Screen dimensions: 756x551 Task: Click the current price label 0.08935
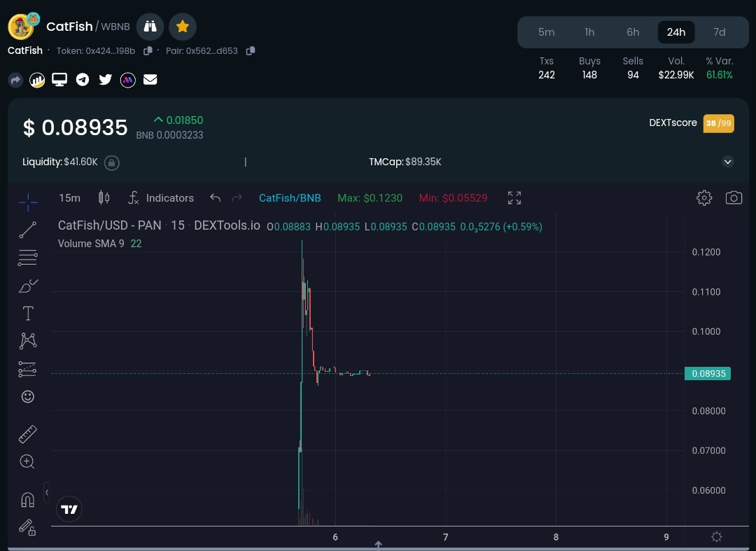pyautogui.click(x=708, y=374)
